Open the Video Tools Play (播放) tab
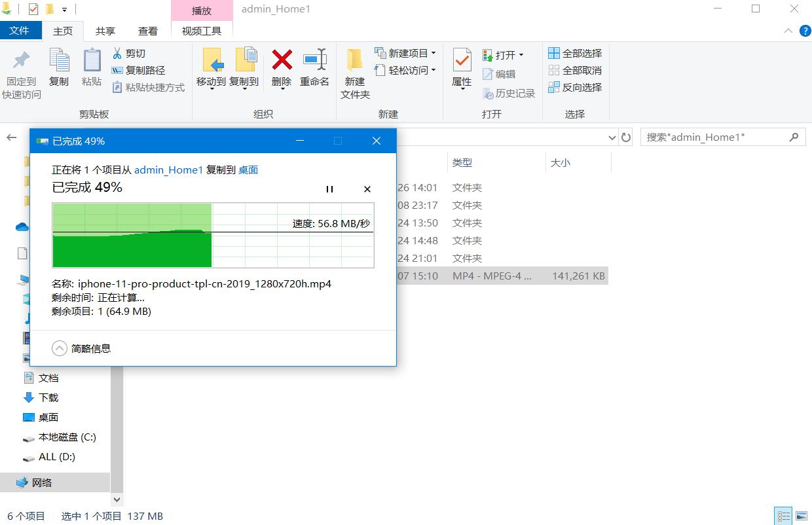 click(201, 10)
